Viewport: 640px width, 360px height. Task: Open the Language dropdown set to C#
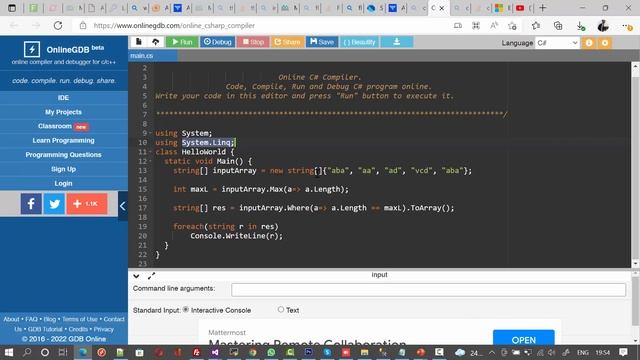(x=557, y=43)
